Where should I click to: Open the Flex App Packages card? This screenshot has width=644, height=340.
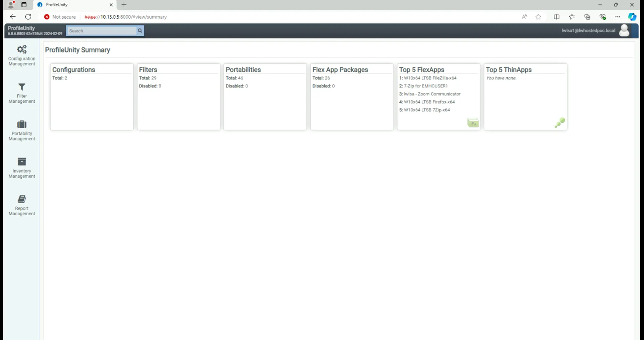[352, 97]
